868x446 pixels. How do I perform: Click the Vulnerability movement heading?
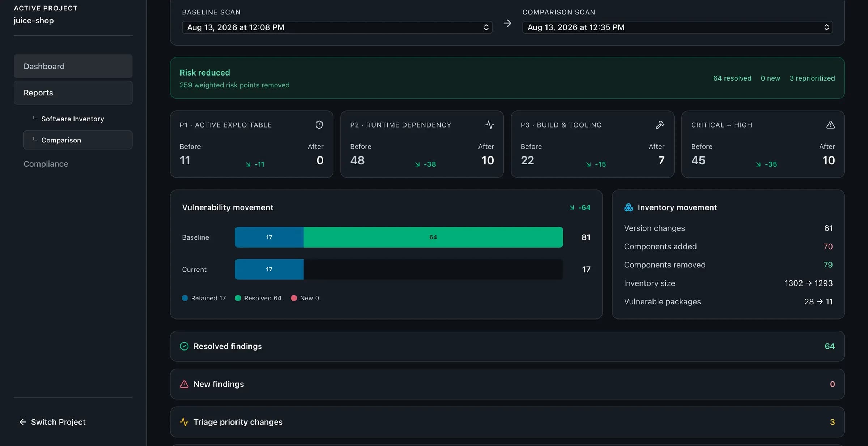click(x=227, y=207)
